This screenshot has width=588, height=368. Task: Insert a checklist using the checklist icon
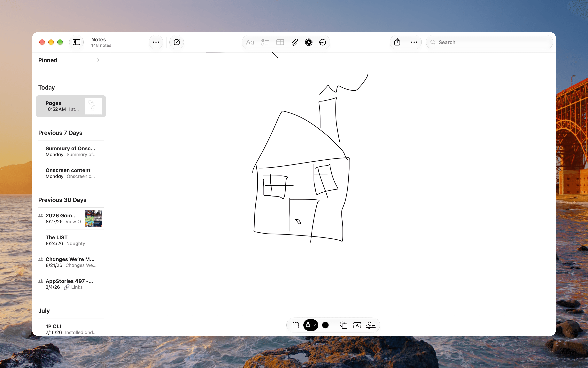pyautogui.click(x=265, y=42)
